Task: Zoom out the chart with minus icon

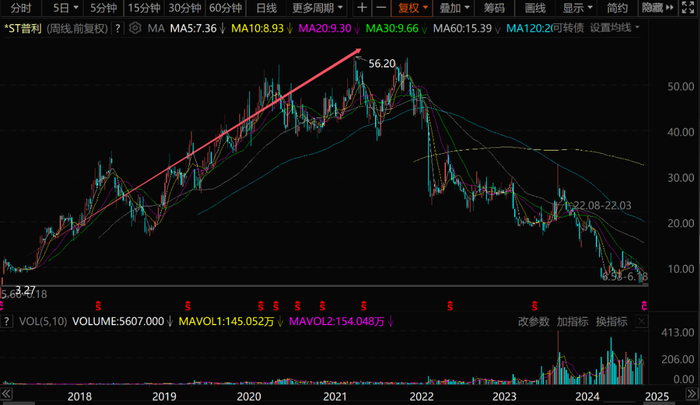Action: [x=381, y=8]
